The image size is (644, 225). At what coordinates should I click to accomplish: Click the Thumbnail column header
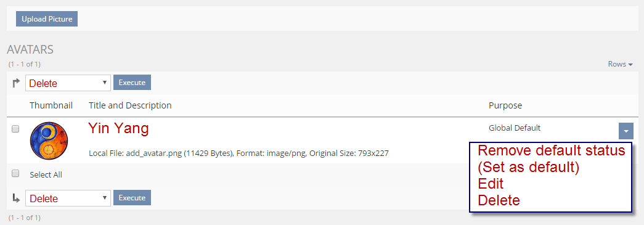coord(51,105)
